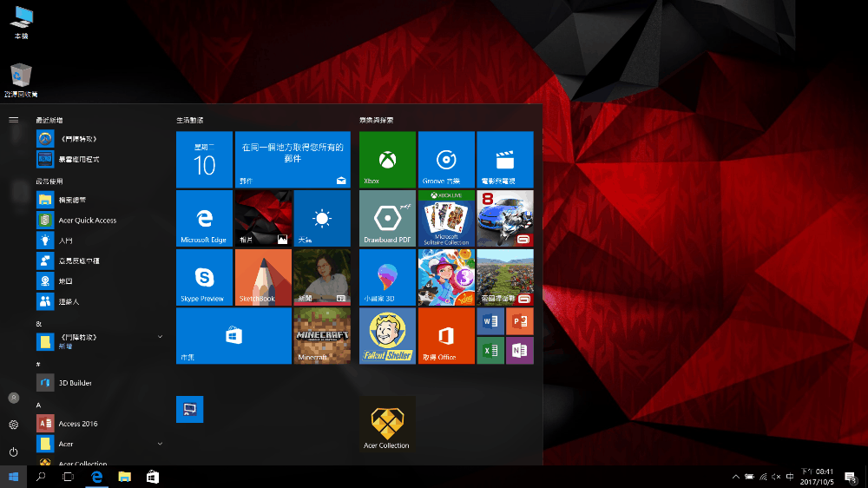Open the Get Office tile

[x=446, y=336]
